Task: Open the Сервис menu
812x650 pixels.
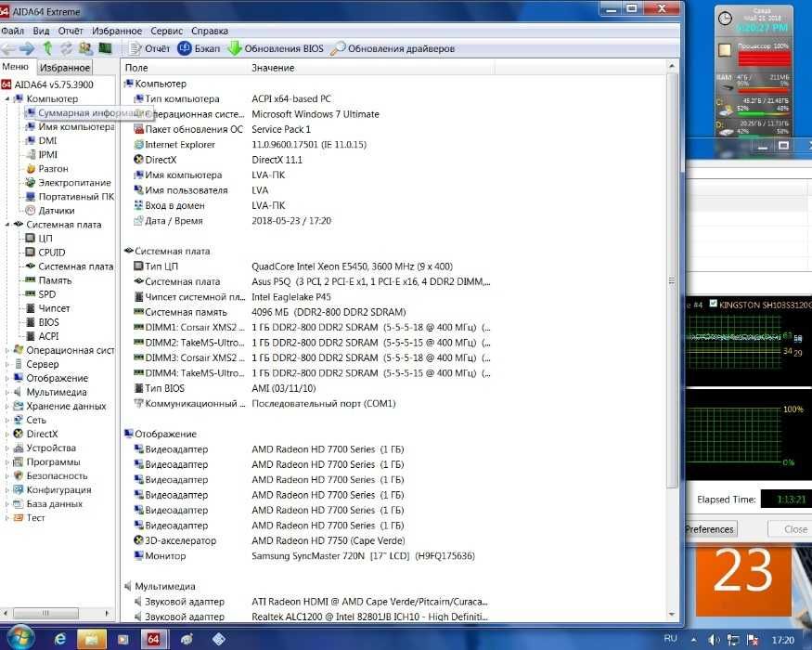Action: point(167,31)
